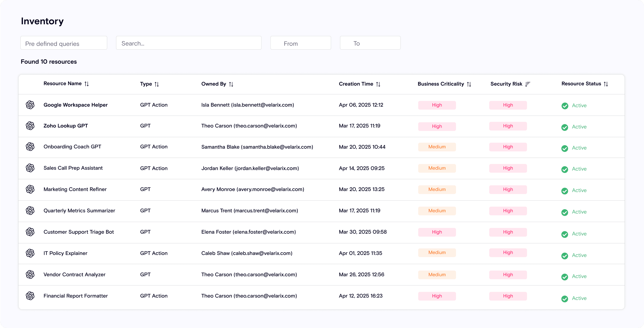
Task: Open Vendor Contract Analyzer resource
Action: (x=74, y=274)
